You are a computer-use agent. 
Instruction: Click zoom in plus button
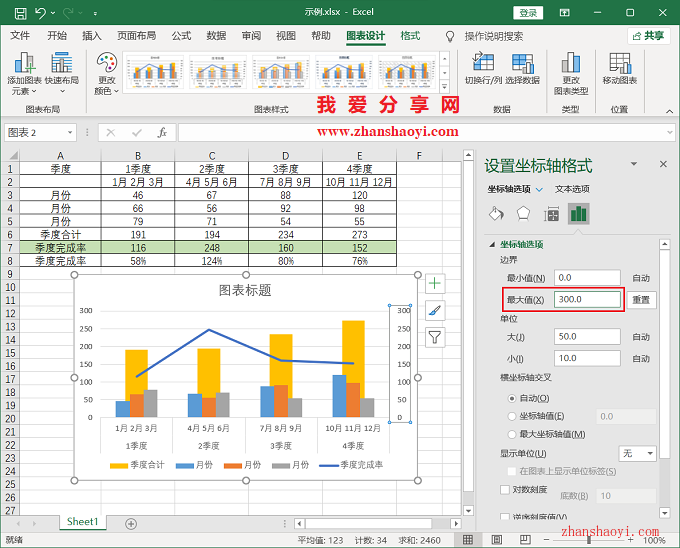pos(630,540)
